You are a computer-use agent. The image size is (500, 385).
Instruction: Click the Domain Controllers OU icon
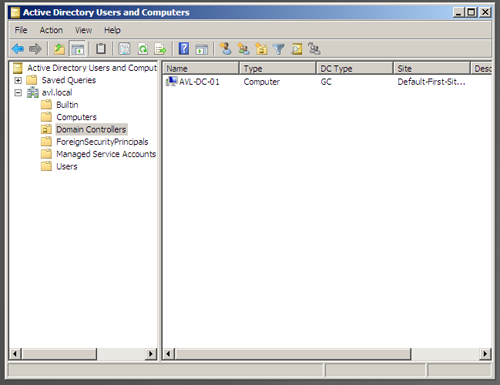46,129
